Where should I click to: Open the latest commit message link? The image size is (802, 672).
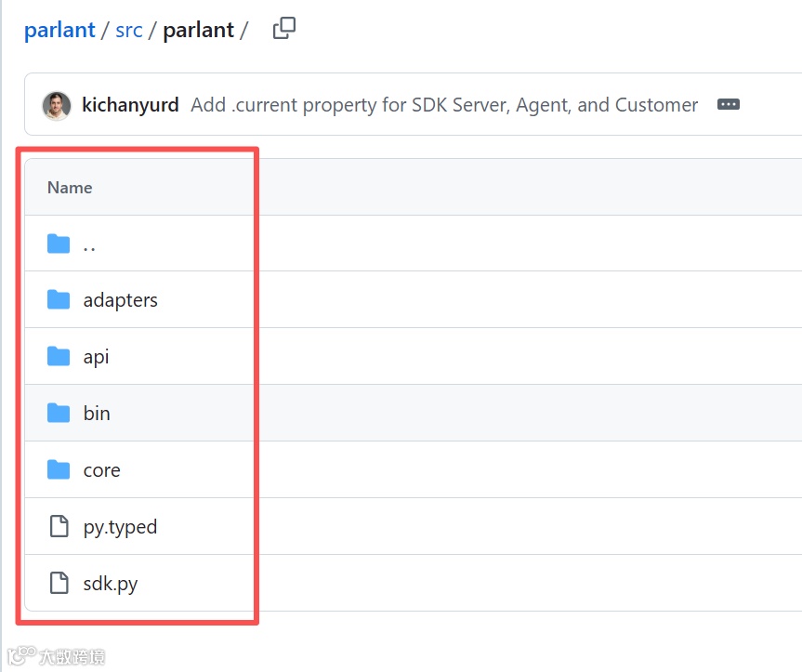click(x=444, y=105)
